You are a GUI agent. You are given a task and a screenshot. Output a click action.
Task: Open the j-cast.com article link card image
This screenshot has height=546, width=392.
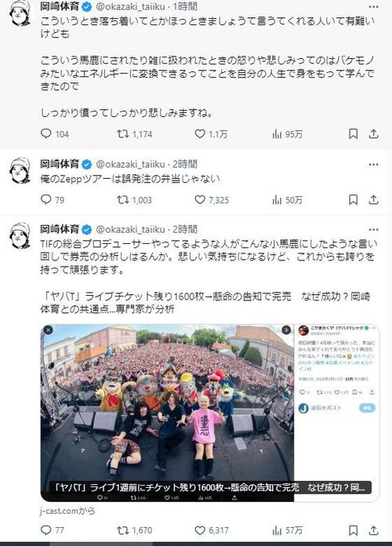[210, 413]
